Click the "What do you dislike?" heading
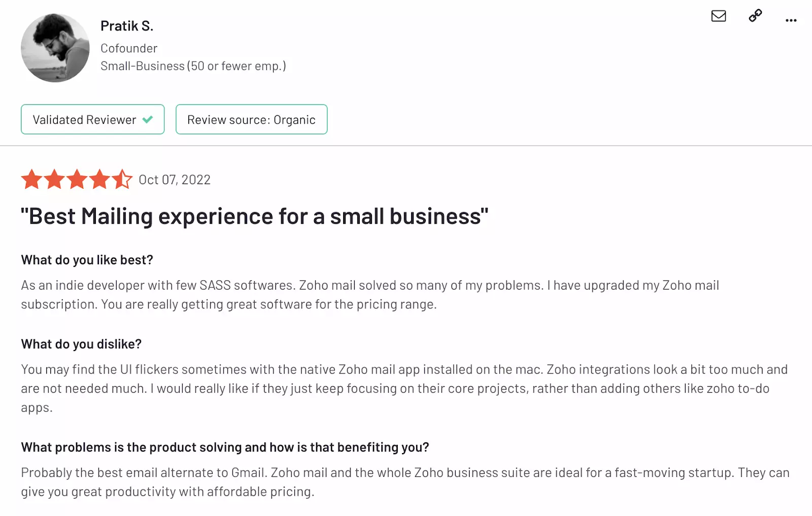Image resolution: width=812 pixels, height=516 pixels. [81, 345]
